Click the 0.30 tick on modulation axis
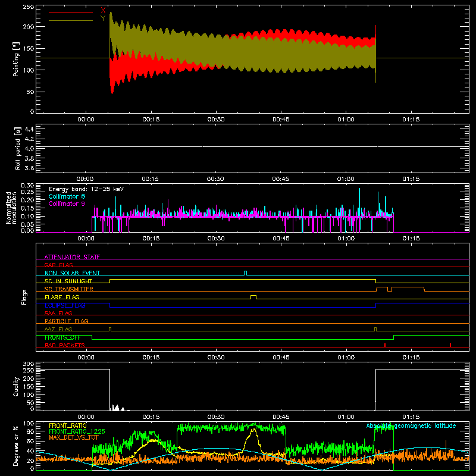This screenshot has height=476, width=476. click(x=27, y=186)
